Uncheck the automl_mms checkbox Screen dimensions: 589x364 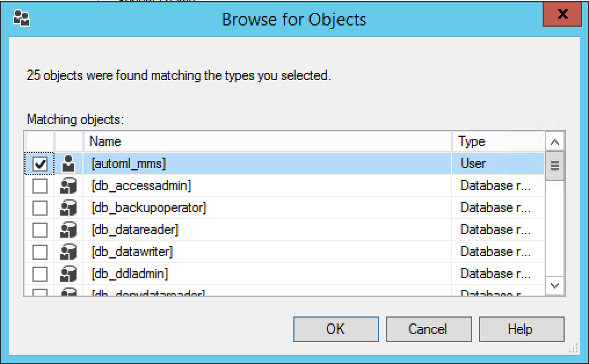point(40,164)
